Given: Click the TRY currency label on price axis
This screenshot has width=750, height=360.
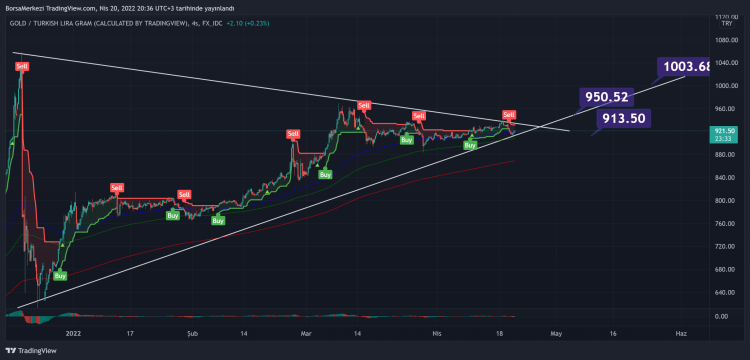Looking at the screenshot, I should (727, 23).
